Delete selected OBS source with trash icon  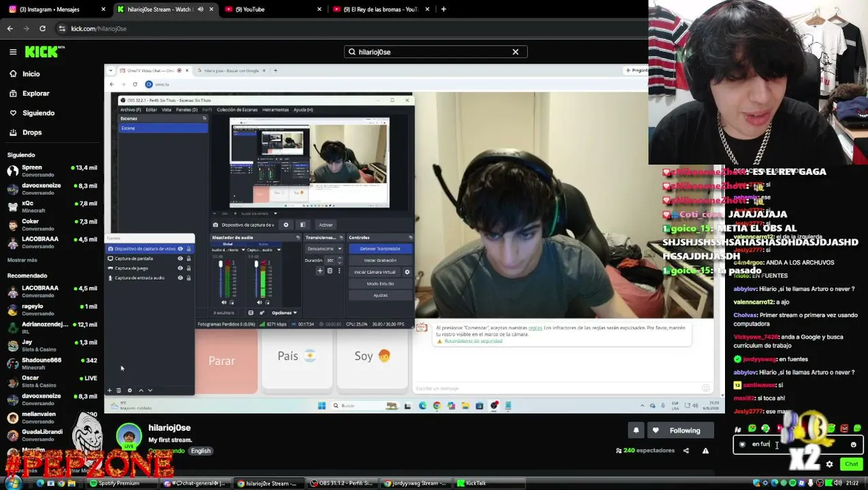(x=118, y=391)
